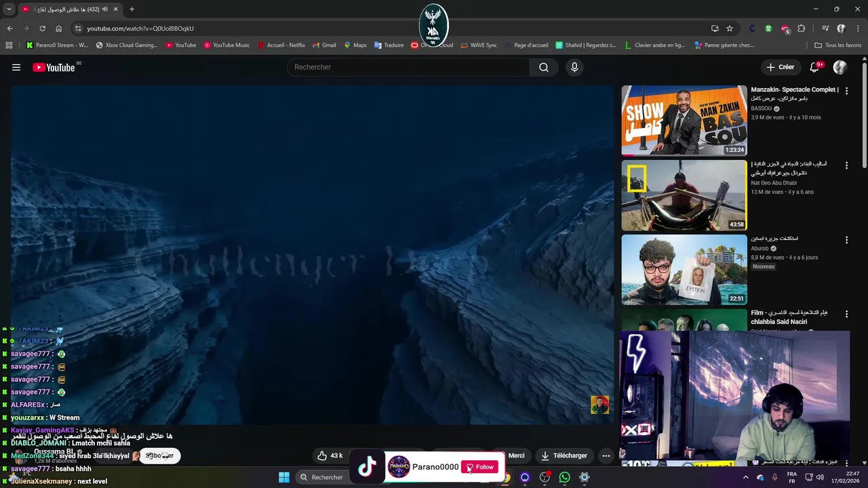Show hidden system tray icons chevron
868x488 pixels.
click(x=746, y=477)
